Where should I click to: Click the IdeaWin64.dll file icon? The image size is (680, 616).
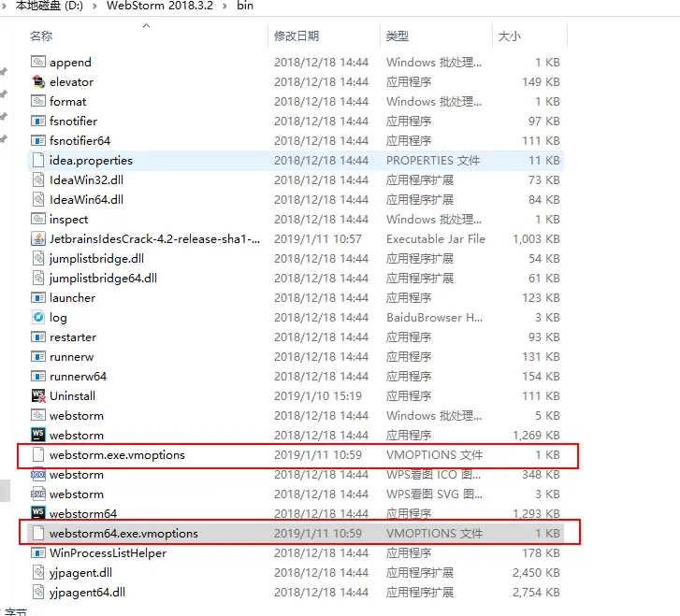[x=38, y=199]
